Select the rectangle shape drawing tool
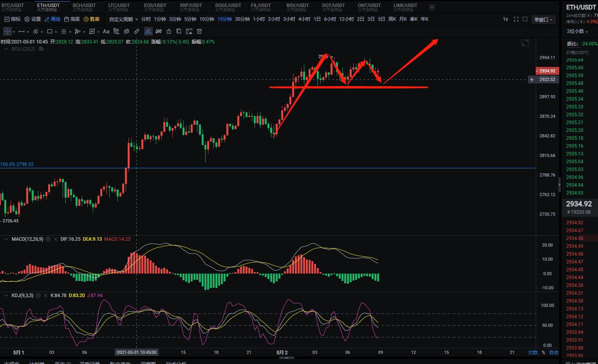 coord(50,31)
